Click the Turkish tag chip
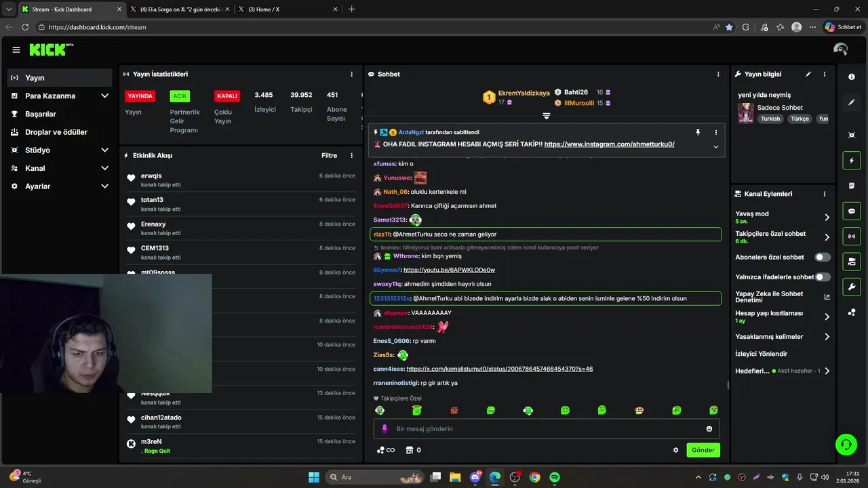The height and width of the screenshot is (488, 868). [x=770, y=119]
